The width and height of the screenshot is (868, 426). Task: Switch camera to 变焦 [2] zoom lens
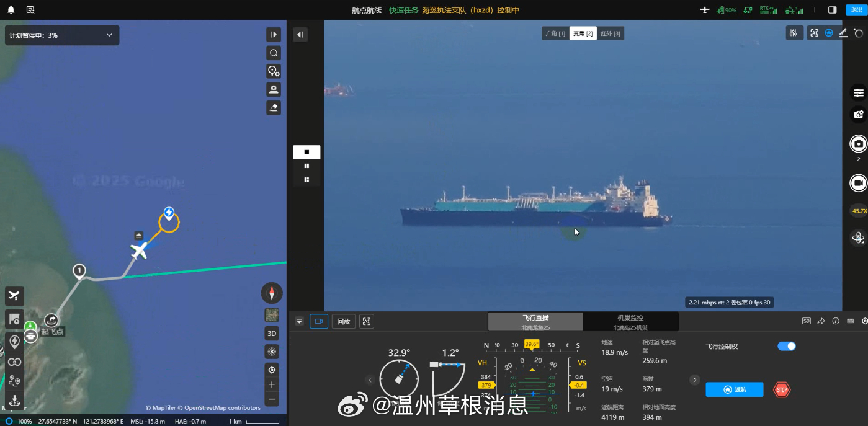[583, 33]
